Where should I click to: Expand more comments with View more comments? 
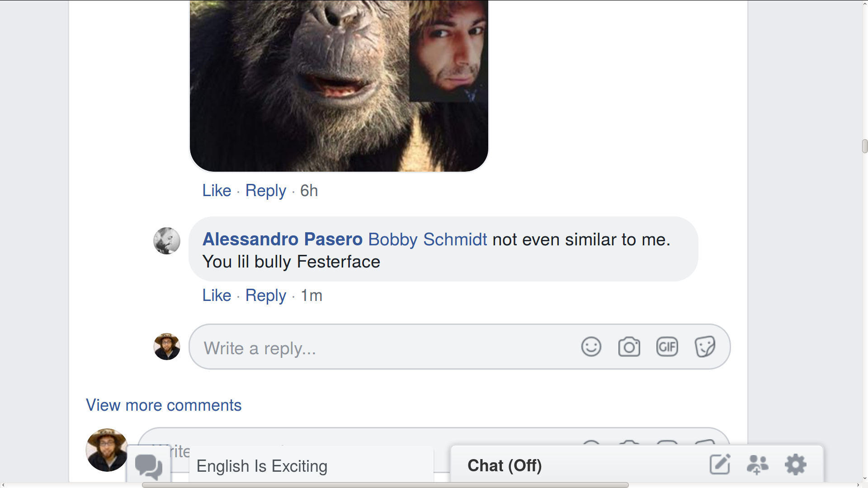[x=164, y=405]
